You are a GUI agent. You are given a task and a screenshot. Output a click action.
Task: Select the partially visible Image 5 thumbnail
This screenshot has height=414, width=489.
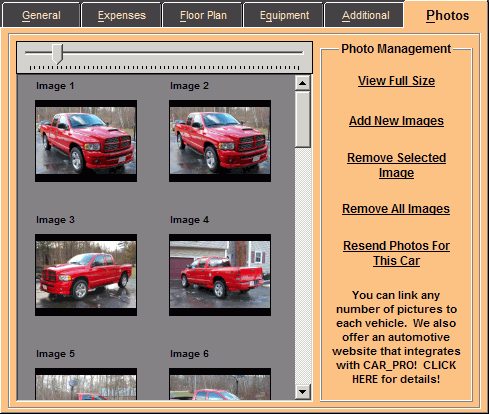tap(86, 384)
